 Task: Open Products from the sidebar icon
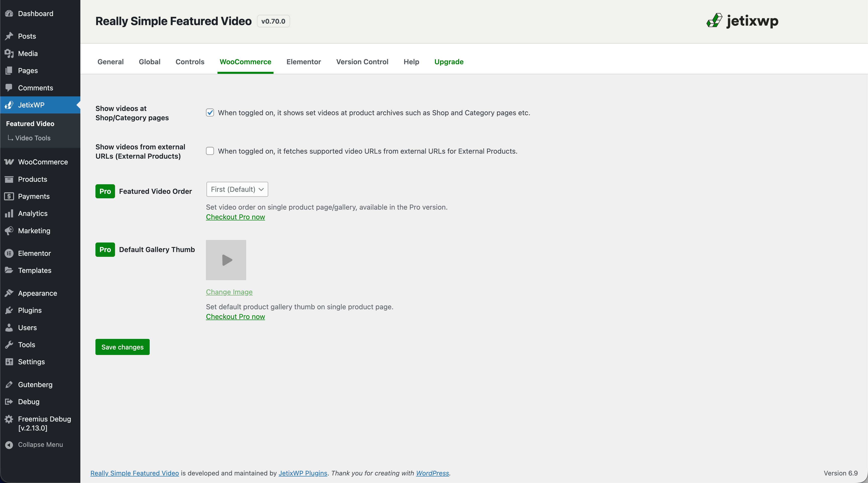[x=9, y=179]
